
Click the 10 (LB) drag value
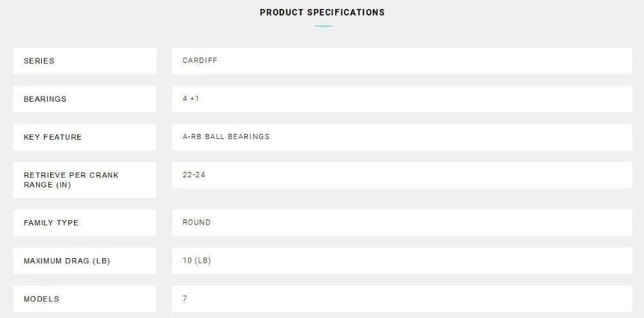[196, 261]
